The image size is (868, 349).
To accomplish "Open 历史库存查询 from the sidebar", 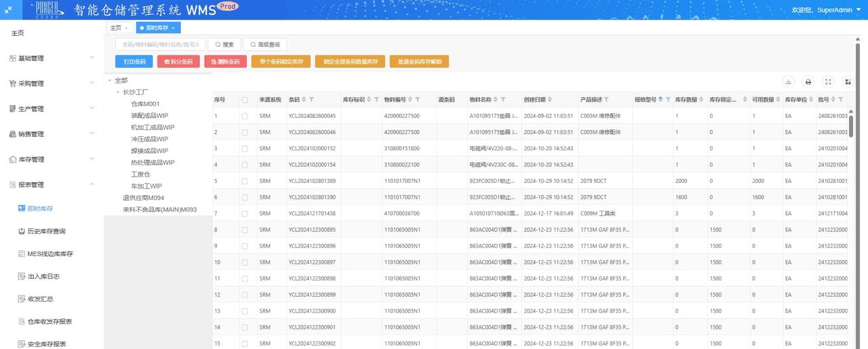I will coord(46,231).
